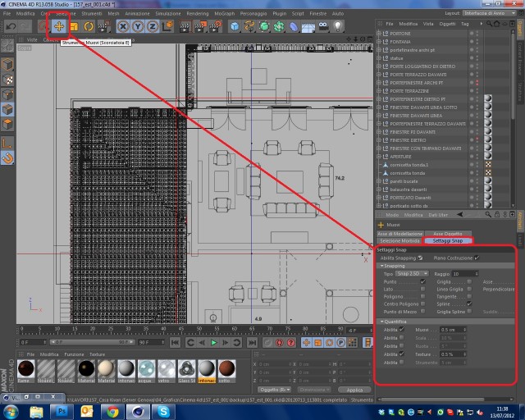Expand the PORTONE object in tree
The image size is (525, 420).
coord(379,34)
